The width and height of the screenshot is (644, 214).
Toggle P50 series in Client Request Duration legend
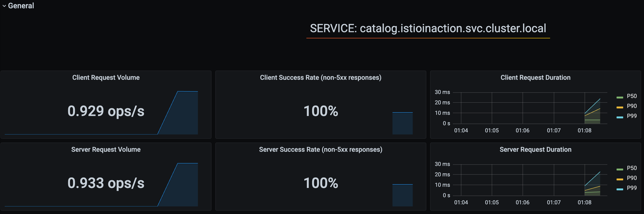pyautogui.click(x=631, y=96)
